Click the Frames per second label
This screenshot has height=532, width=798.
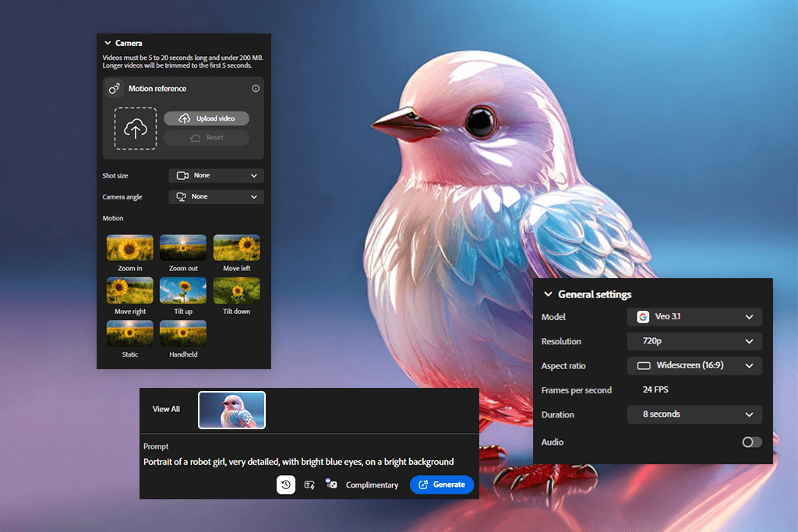(x=577, y=390)
